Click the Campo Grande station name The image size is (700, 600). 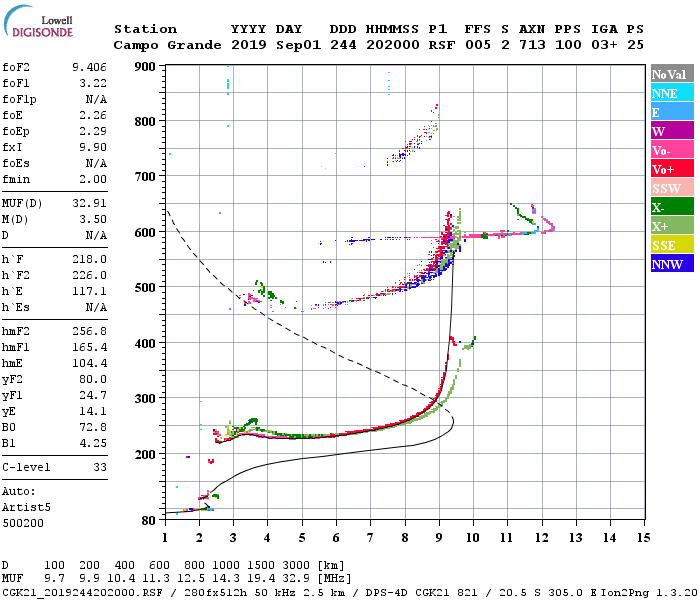(167, 45)
